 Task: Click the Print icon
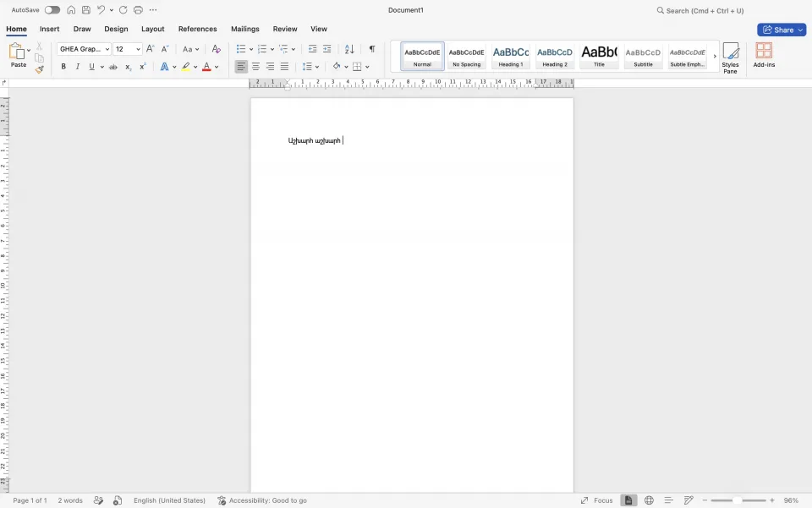138,10
